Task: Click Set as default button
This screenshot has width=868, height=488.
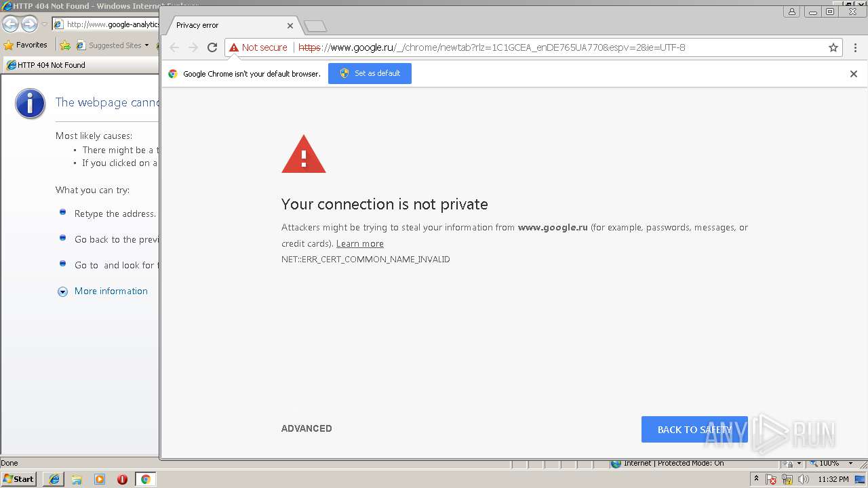Action: pyautogui.click(x=370, y=73)
